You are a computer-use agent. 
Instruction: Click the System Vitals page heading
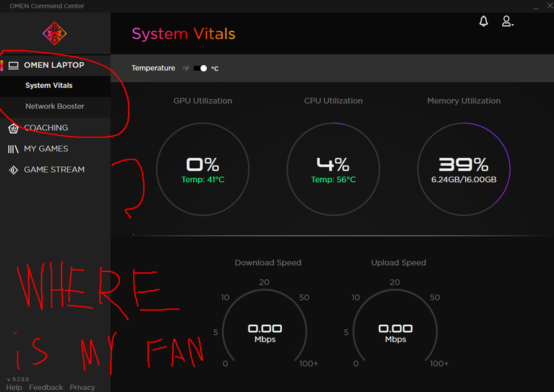pos(184,34)
